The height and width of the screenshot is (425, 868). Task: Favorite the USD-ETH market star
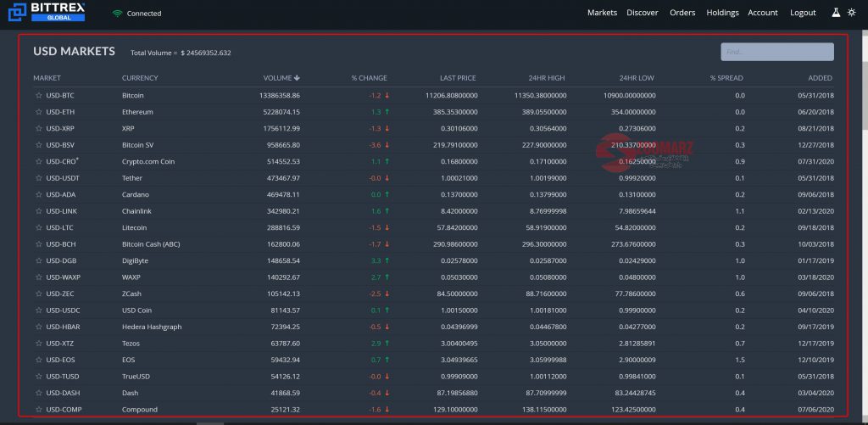tap(39, 112)
